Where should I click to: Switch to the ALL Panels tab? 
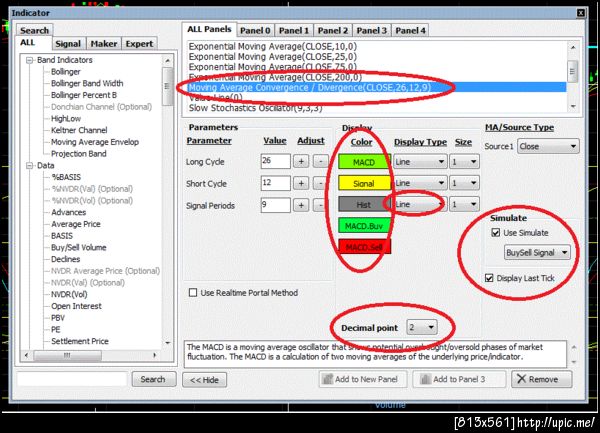click(x=209, y=29)
